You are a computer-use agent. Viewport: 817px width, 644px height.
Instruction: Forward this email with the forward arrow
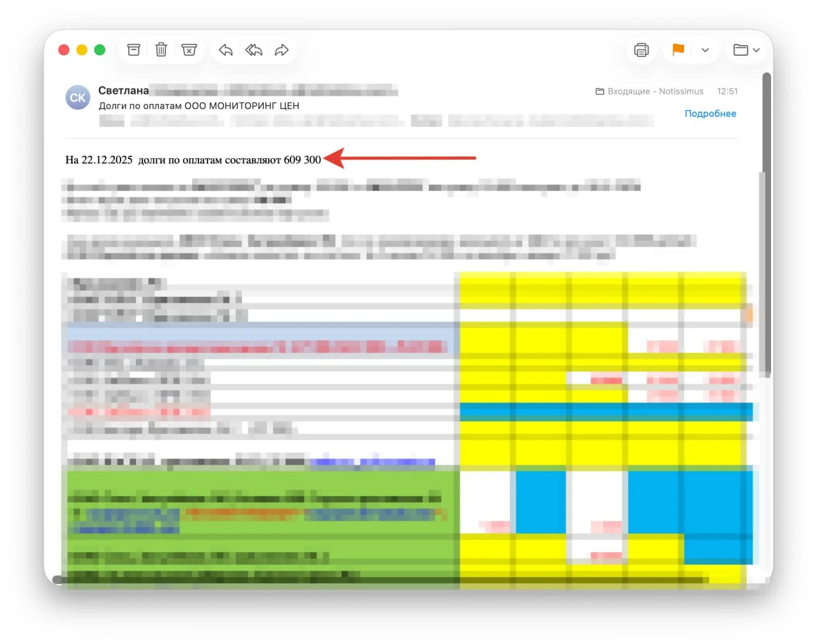(x=281, y=50)
